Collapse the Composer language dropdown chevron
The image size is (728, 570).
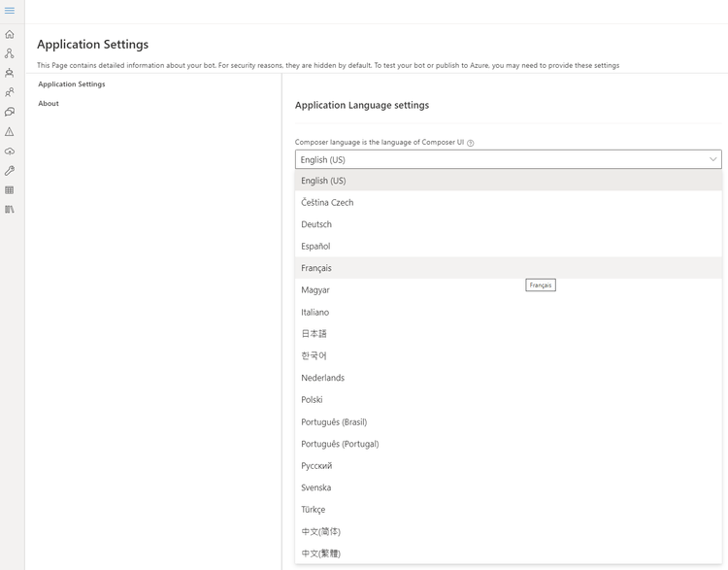click(713, 159)
